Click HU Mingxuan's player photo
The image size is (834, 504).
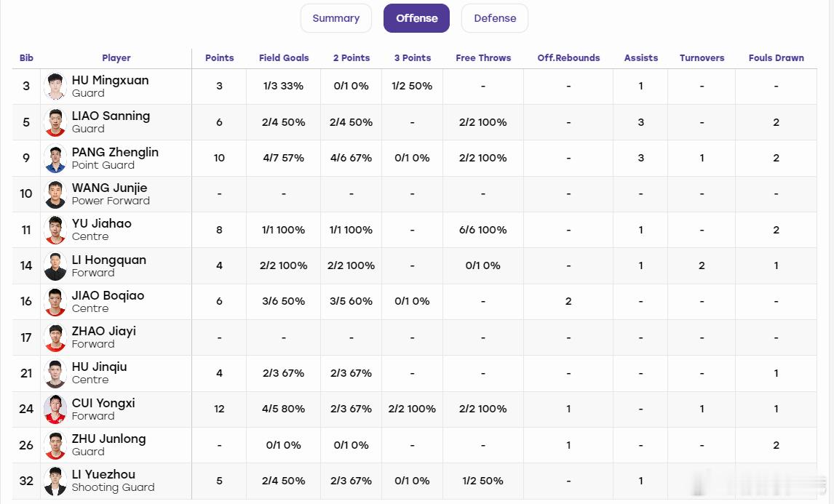pos(55,86)
